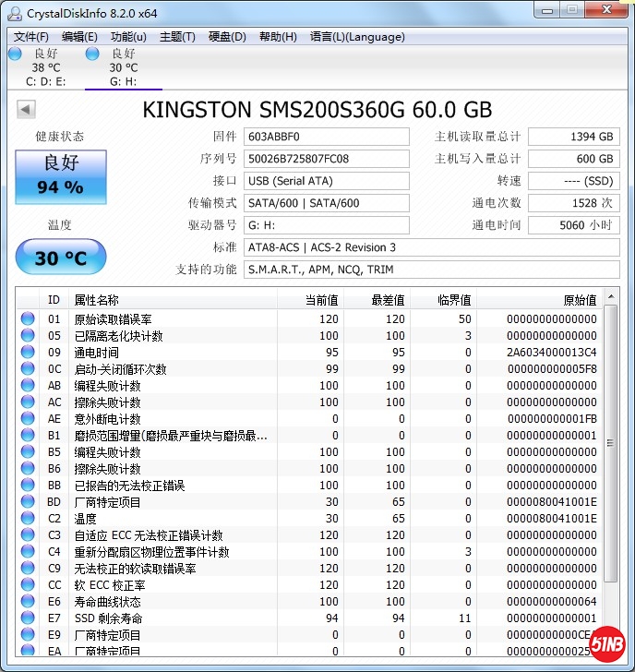Click the interface field USB (Serial ATA)
Screen dimensions: 635x672
327,181
